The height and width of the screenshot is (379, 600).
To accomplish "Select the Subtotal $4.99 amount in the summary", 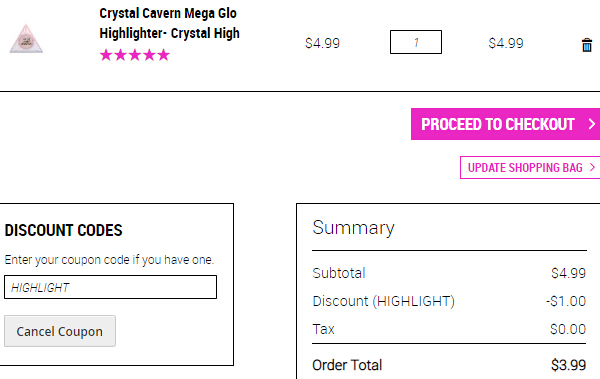I will pos(568,273).
